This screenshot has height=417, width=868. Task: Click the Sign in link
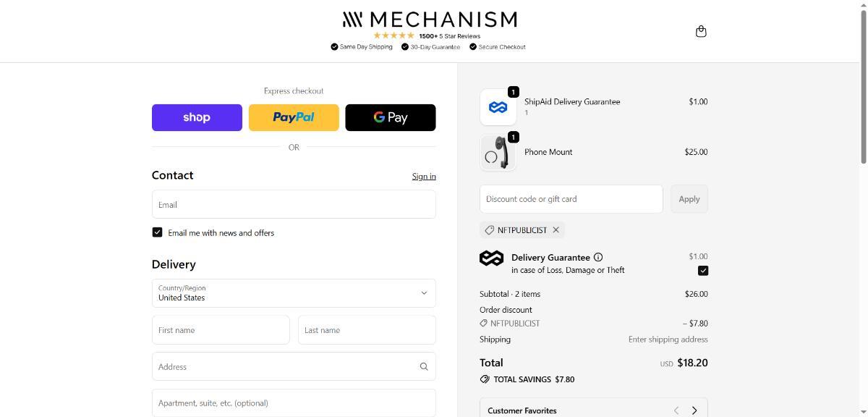coord(424,177)
